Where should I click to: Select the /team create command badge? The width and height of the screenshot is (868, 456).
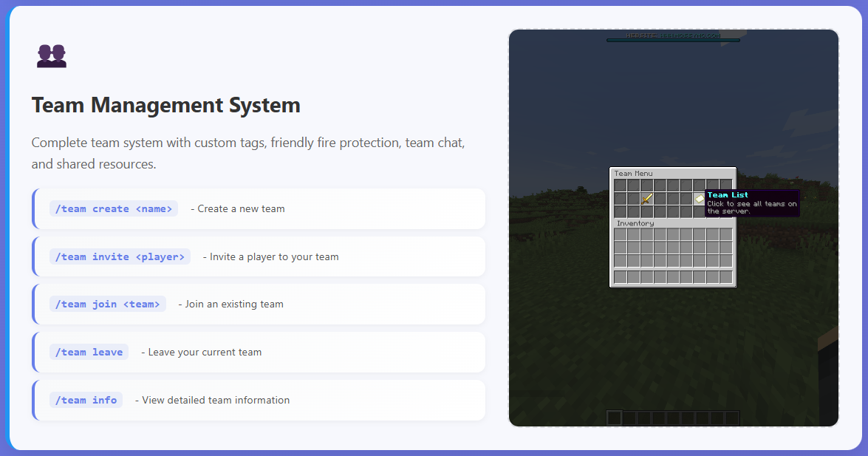tap(113, 208)
